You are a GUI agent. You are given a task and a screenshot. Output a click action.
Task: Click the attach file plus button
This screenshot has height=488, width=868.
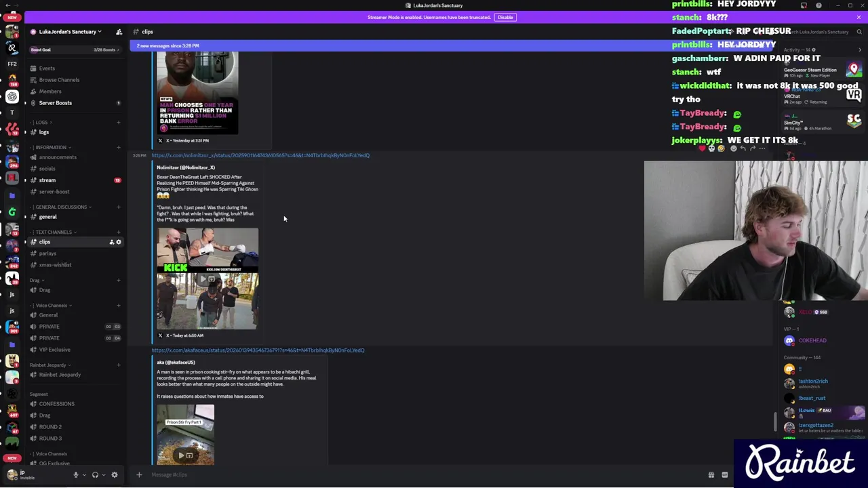click(x=139, y=474)
